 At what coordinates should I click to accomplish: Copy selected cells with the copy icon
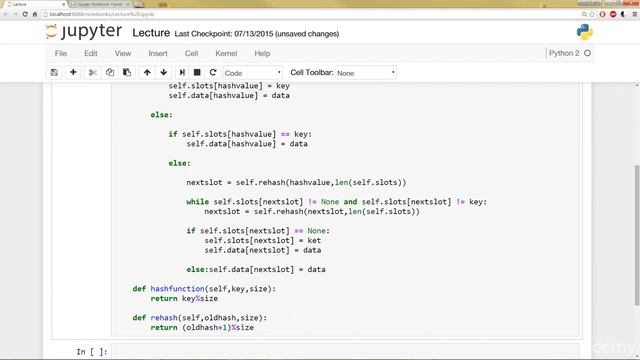click(x=110, y=73)
